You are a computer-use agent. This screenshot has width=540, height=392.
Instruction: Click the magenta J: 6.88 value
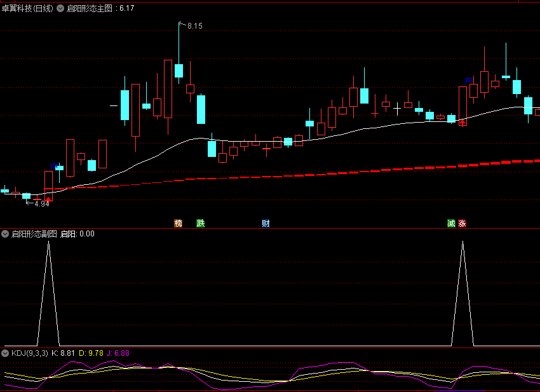click(x=118, y=353)
